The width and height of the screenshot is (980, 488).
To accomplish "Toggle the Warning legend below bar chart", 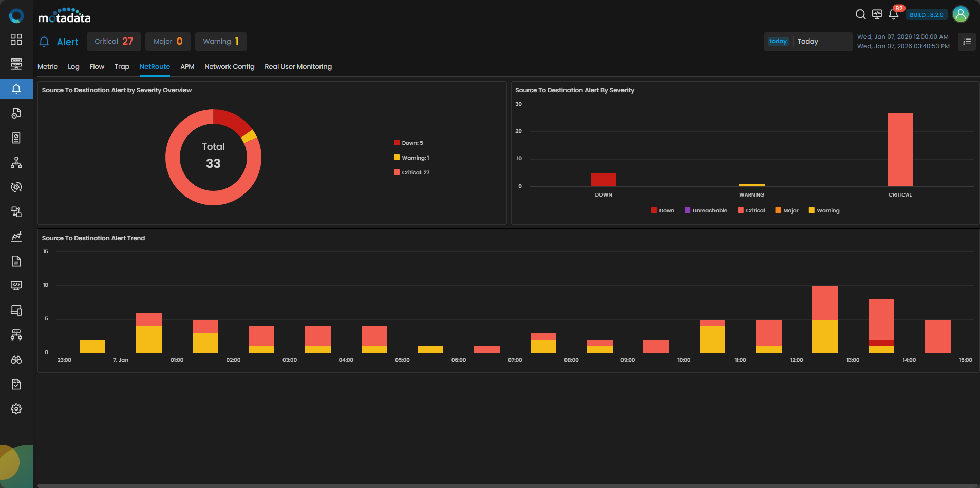I will 824,210.
